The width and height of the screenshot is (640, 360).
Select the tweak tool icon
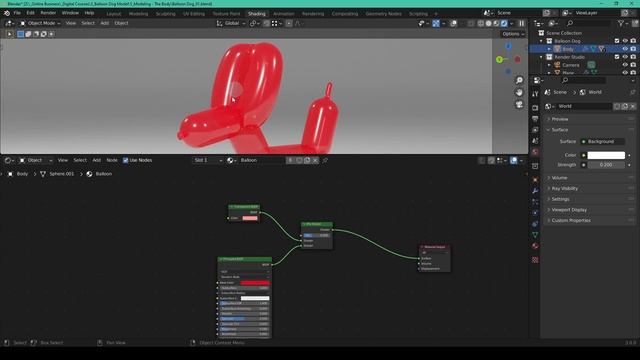[x=9, y=34]
